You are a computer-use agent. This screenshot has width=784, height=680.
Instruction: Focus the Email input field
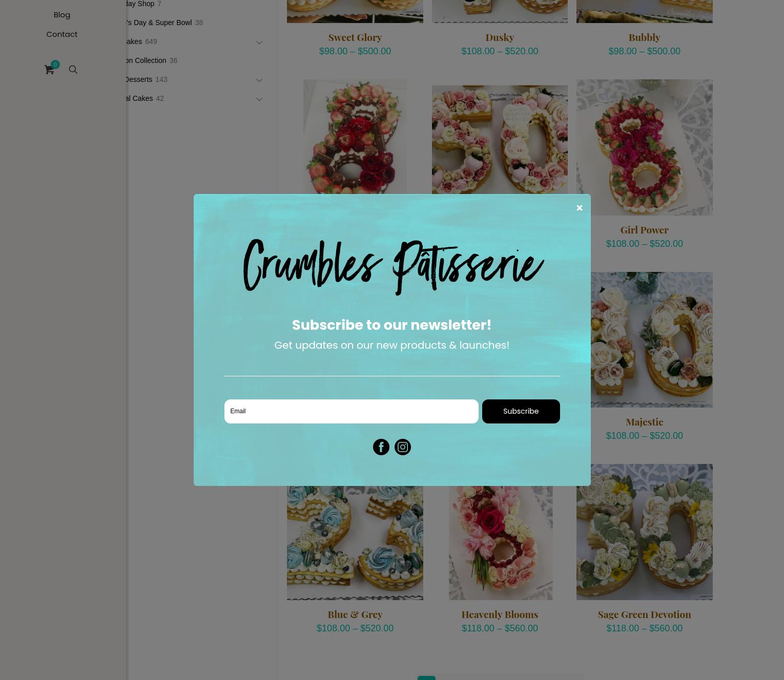[x=351, y=411]
